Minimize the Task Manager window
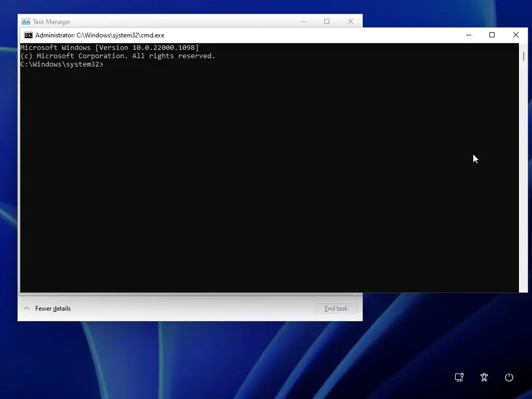 point(303,21)
